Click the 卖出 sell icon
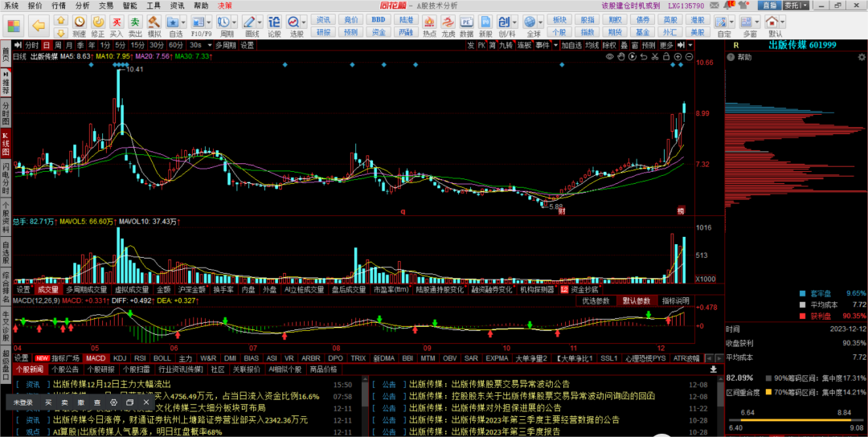The height and width of the screenshot is (437, 868). click(x=135, y=22)
